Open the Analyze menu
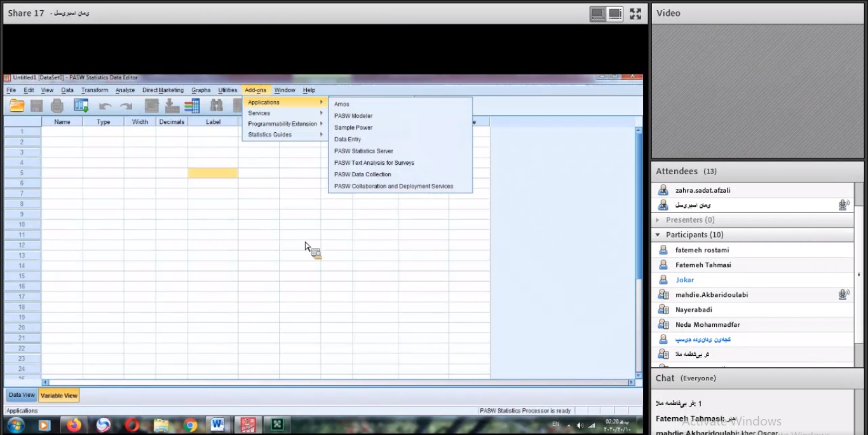 (x=125, y=90)
